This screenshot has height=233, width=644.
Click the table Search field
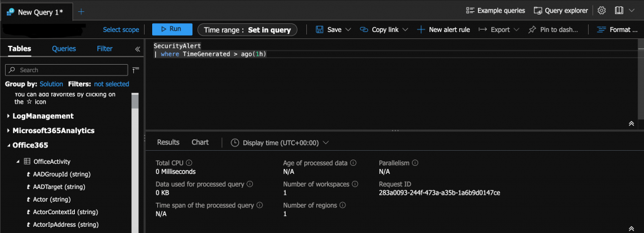point(67,70)
